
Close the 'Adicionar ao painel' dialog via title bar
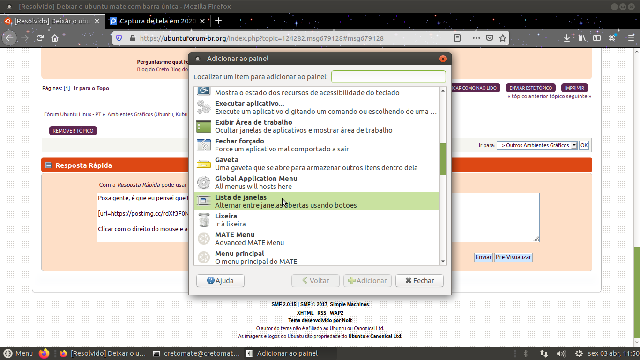[443, 58]
